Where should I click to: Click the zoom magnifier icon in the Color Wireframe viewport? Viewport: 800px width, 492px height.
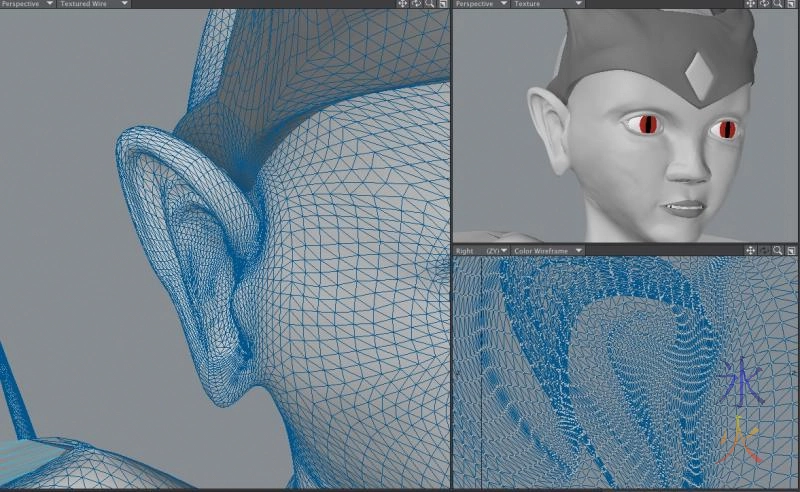(777, 250)
